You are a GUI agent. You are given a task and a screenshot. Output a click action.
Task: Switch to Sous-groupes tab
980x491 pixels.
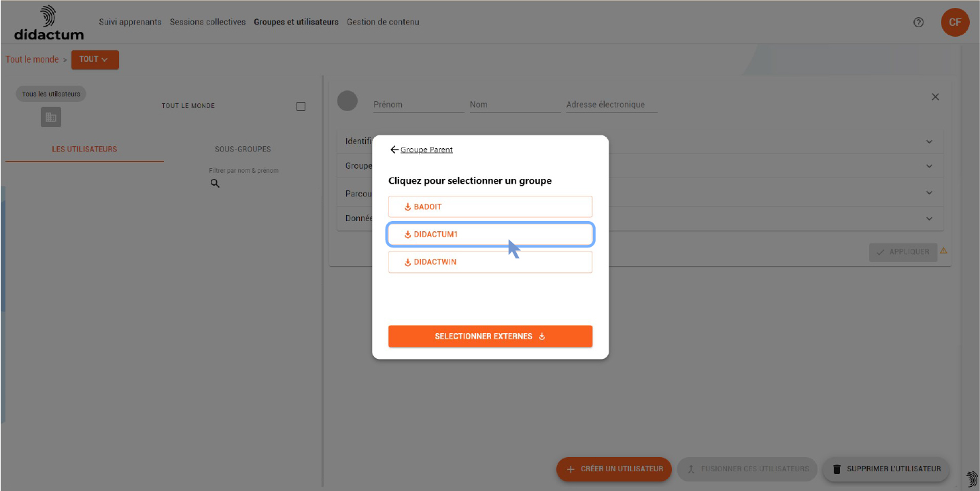(x=243, y=149)
